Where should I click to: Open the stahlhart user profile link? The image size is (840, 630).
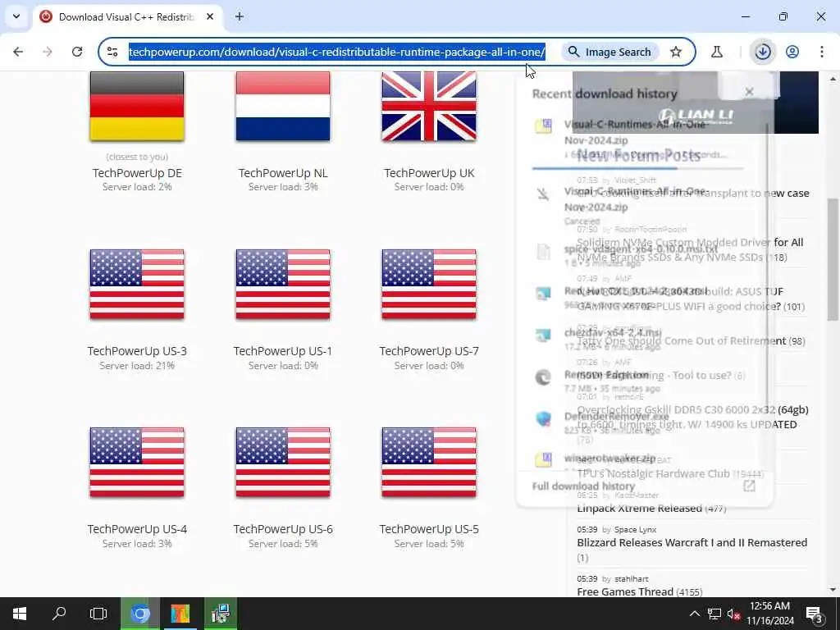(632, 578)
